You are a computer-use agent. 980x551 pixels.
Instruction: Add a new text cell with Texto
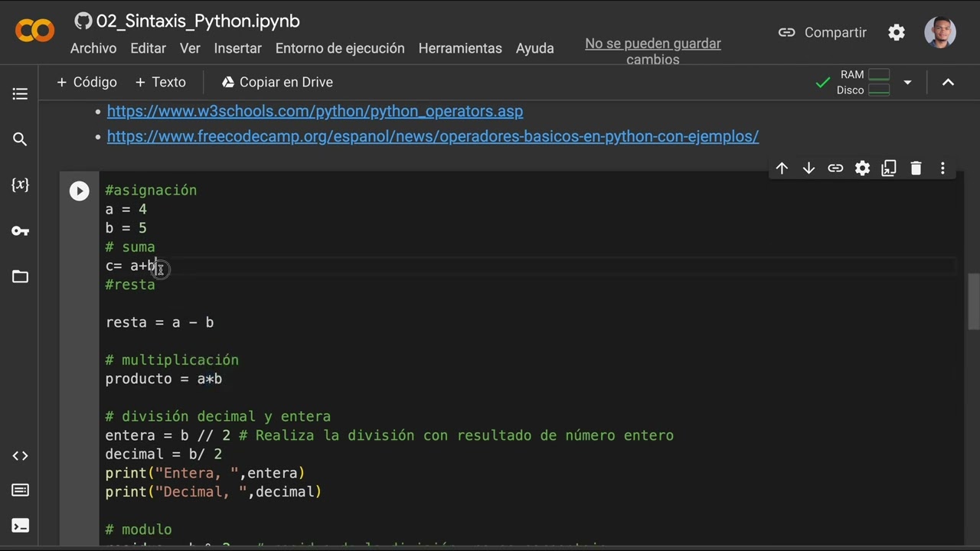click(160, 82)
